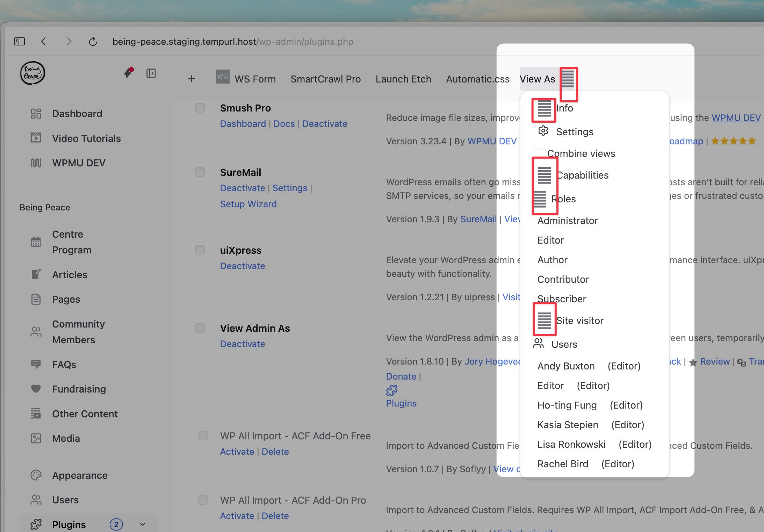The width and height of the screenshot is (764, 532).
Task: Select the View Admin As plugin checkbox
Action: [200, 328]
